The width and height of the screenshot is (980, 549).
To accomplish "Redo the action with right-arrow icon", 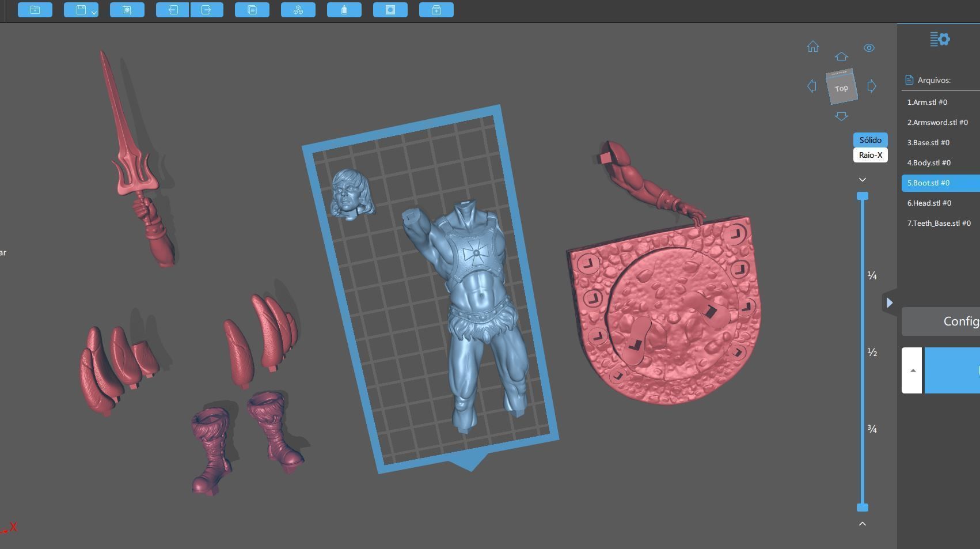I will click(x=207, y=10).
